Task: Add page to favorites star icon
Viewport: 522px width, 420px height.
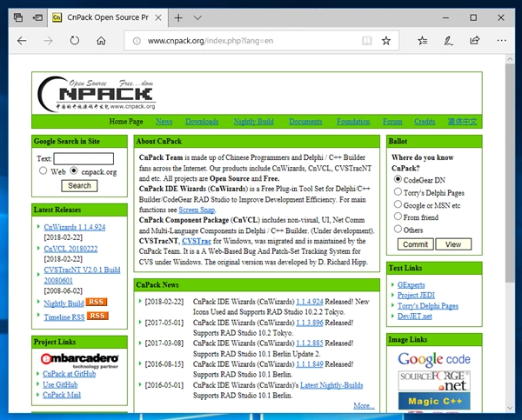Action: [386, 41]
